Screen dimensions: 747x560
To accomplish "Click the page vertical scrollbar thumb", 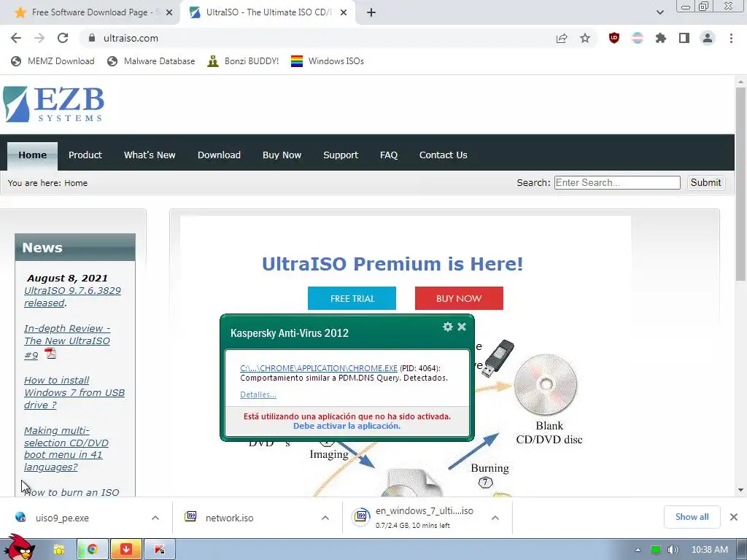I will point(740,183).
